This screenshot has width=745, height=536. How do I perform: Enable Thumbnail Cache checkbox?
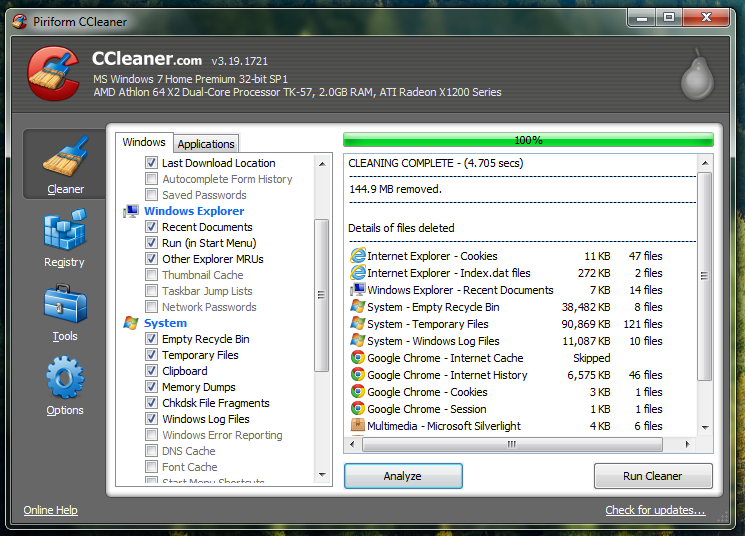click(x=151, y=275)
